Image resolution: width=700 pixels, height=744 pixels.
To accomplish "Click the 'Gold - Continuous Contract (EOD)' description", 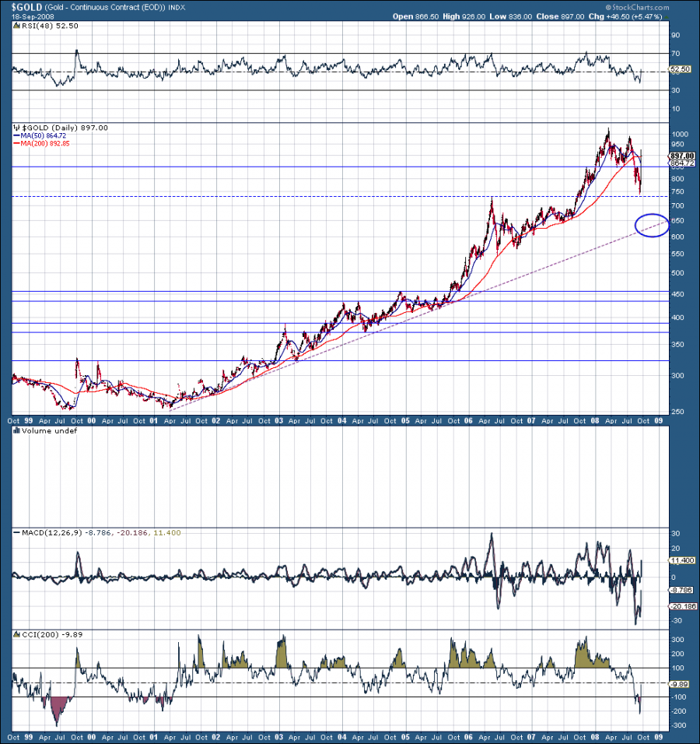I will coord(105,8).
